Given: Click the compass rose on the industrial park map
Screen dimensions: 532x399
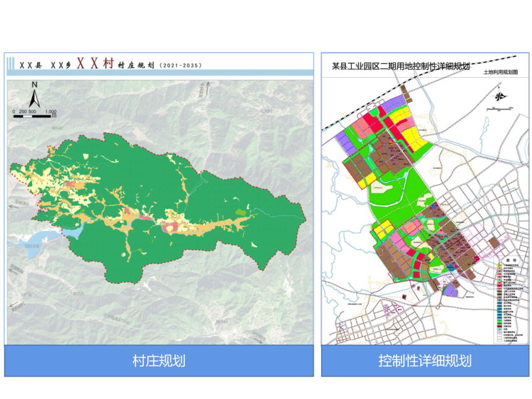Looking at the screenshot, I should pyautogui.click(x=499, y=95).
